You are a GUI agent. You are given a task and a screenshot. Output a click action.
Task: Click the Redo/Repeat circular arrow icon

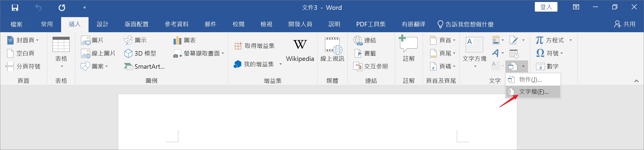(x=62, y=8)
